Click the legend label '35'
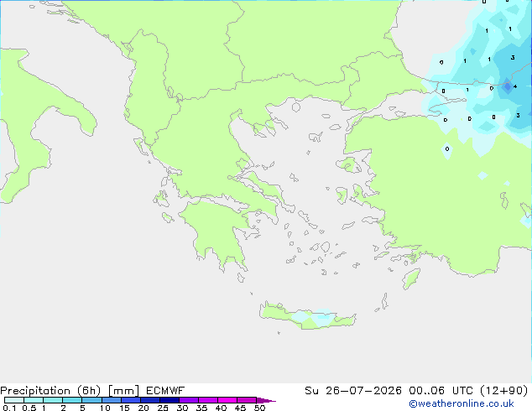This screenshot has height=411, width=532. [x=201, y=408]
